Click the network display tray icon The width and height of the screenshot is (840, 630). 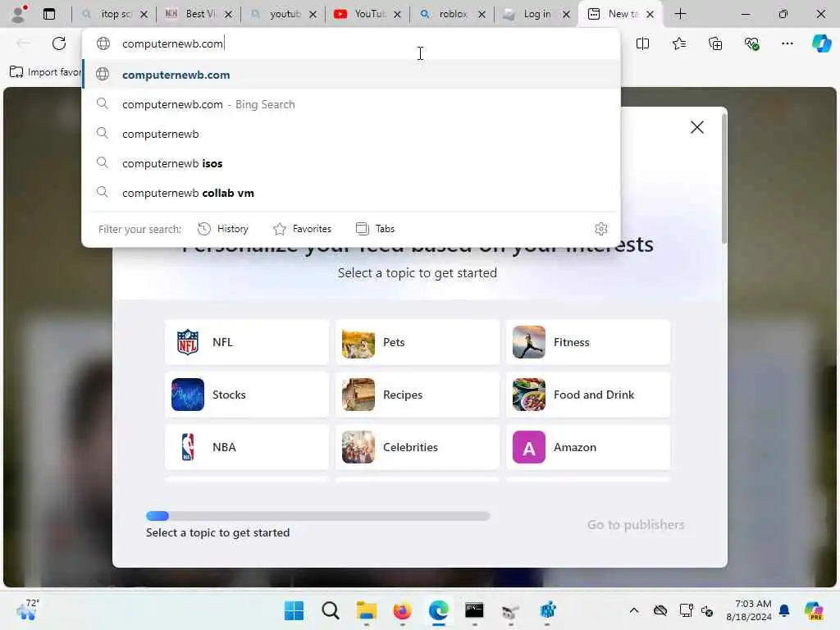(x=686, y=610)
